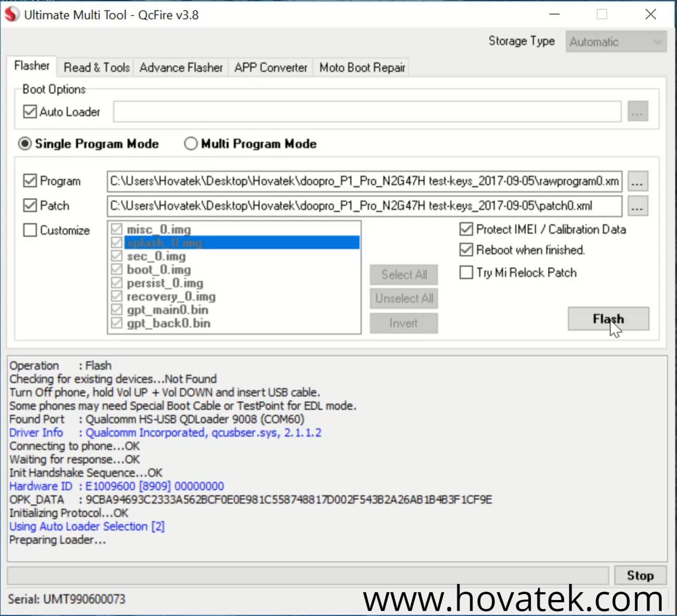677x616 pixels.
Task: Toggle the highlighted splash_0.img checkbox
Action: (117, 242)
